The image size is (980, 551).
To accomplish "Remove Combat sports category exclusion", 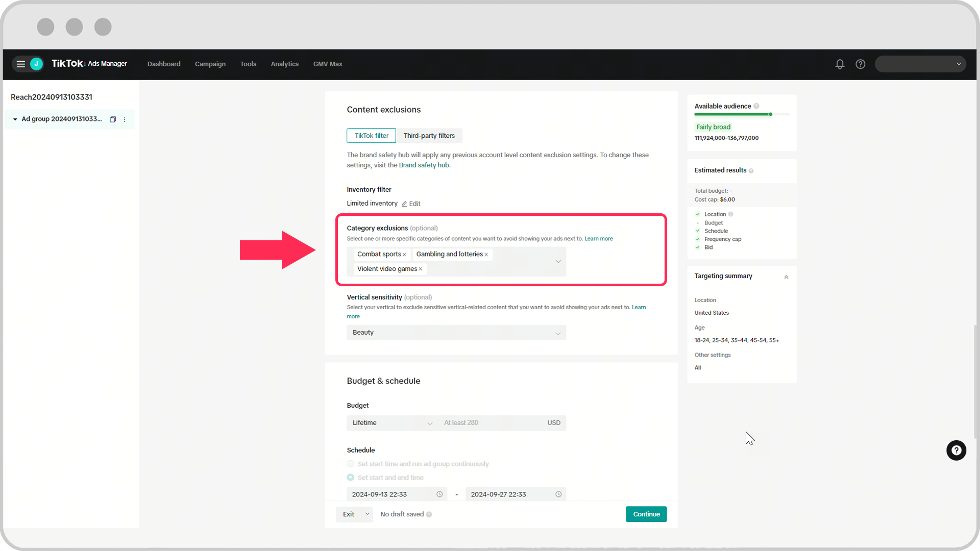I will (x=405, y=254).
